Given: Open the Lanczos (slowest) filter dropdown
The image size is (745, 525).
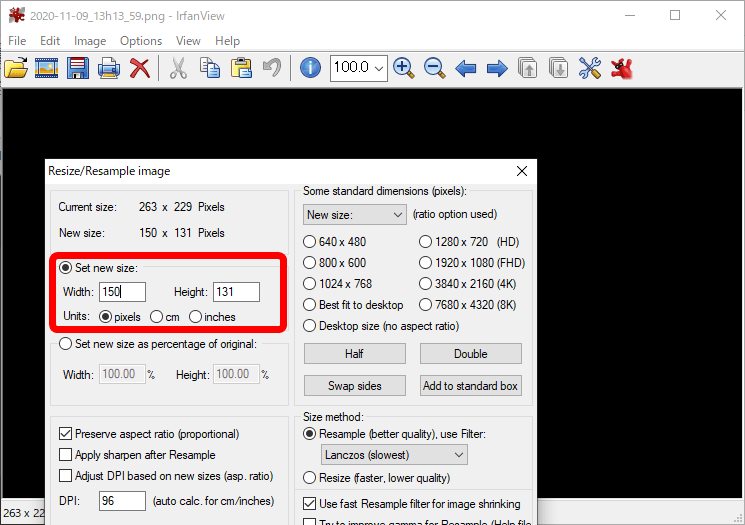Looking at the screenshot, I should [394, 455].
